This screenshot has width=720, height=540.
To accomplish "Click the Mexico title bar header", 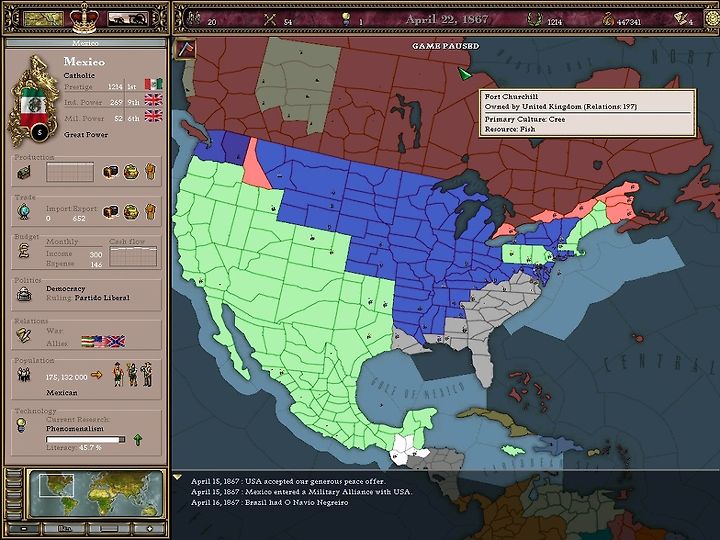I will pyautogui.click(x=85, y=43).
